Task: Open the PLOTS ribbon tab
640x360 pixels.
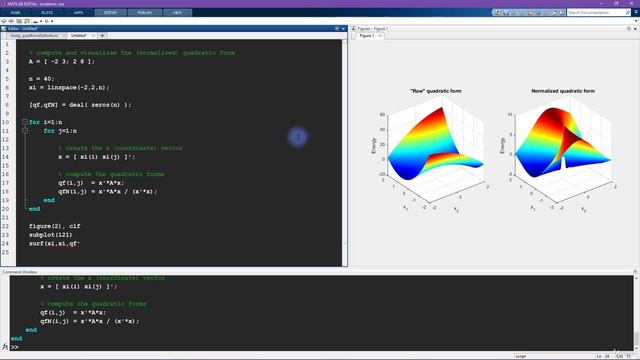Action: [47, 13]
